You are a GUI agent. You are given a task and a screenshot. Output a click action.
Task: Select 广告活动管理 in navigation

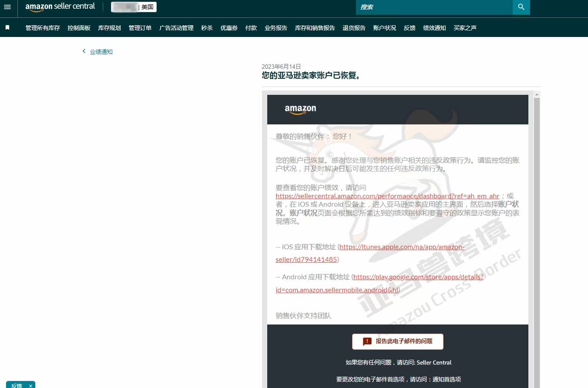(x=176, y=28)
